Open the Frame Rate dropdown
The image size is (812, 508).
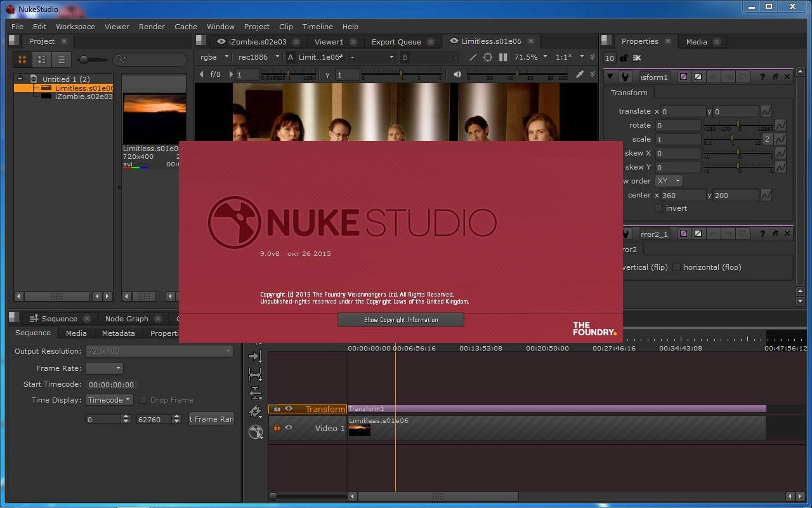coord(104,368)
